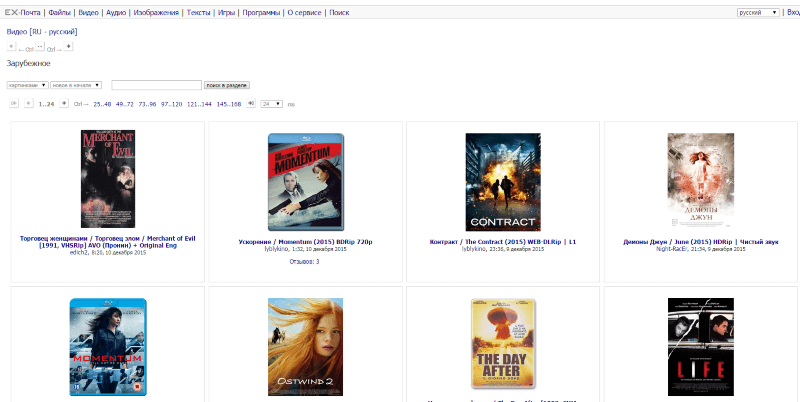
Task: Click the Видео [RU - русский] breadcrumb link
Action: [42, 32]
